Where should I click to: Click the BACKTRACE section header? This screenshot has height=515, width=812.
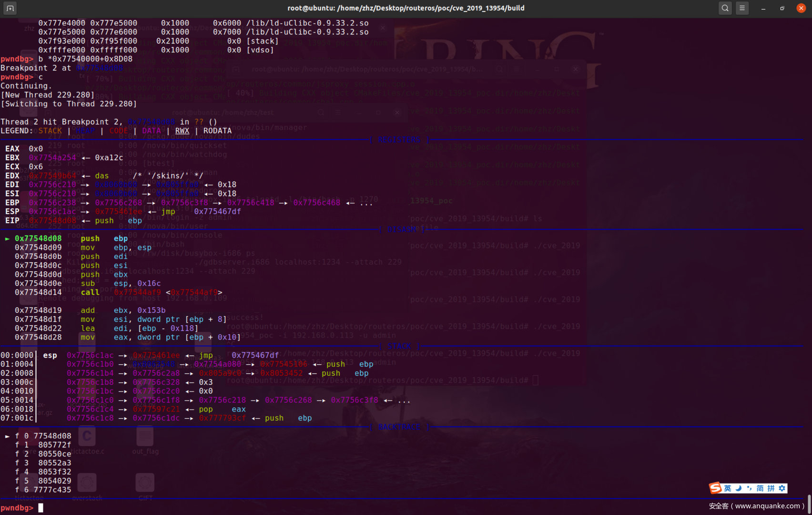pyautogui.click(x=400, y=427)
